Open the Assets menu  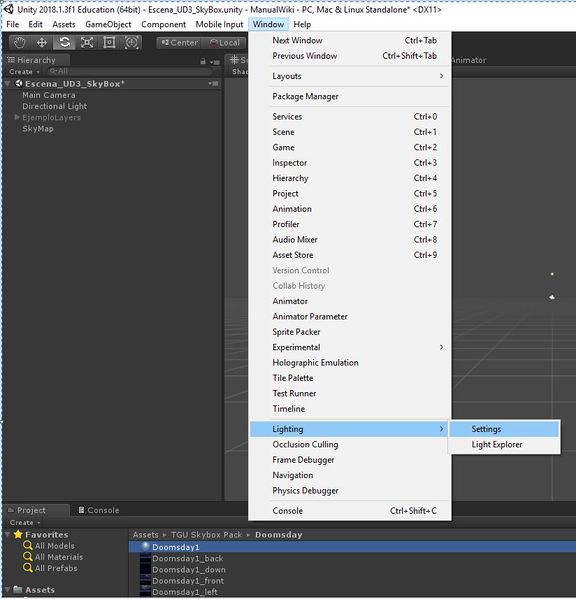[64, 24]
